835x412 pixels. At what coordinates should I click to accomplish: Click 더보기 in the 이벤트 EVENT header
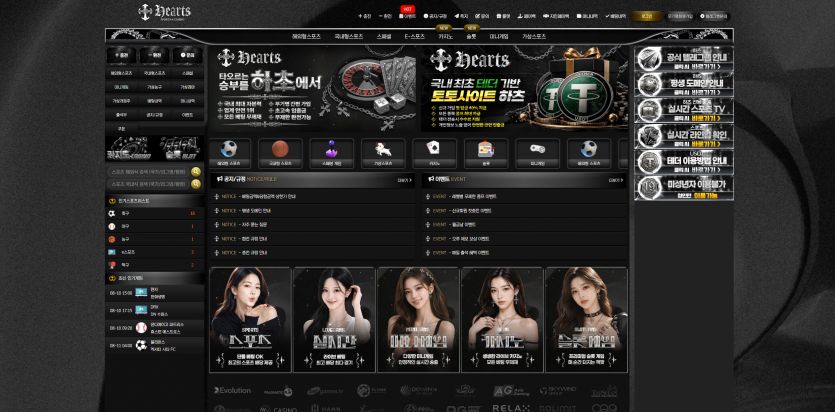coord(616,180)
